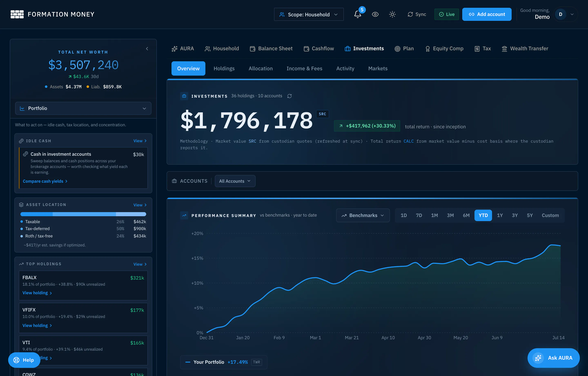588x376 pixels.
Task: Select the 1D time range
Action: pos(404,215)
